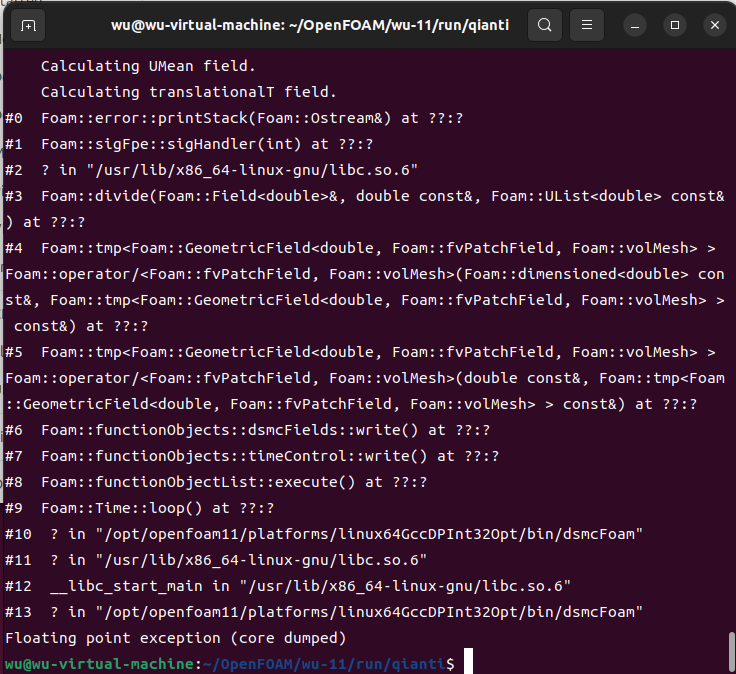This screenshot has width=736, height=674.
Task: Open the hamburger menu in the title bar
Action: pos(588,25)
